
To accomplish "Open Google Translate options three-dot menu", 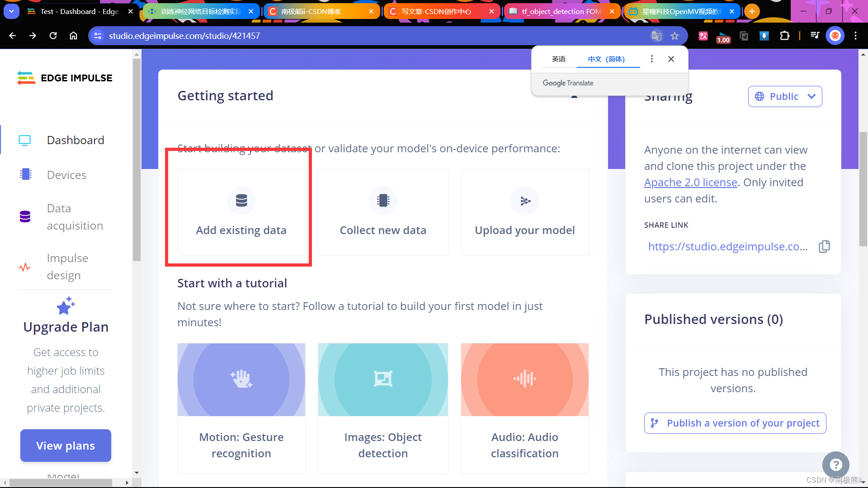I will point(651,59).
